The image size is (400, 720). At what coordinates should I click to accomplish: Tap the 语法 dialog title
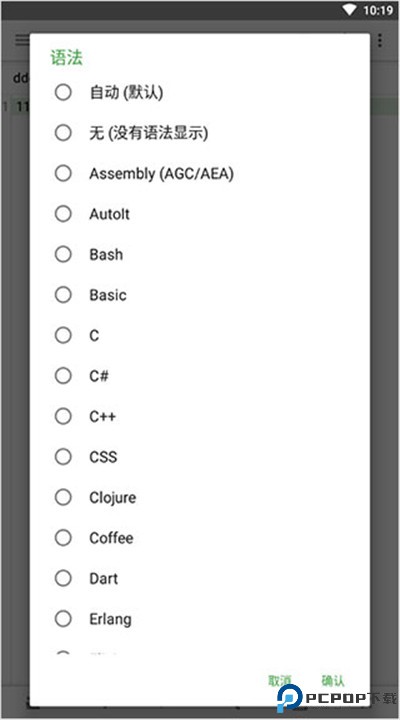point(66,58)
